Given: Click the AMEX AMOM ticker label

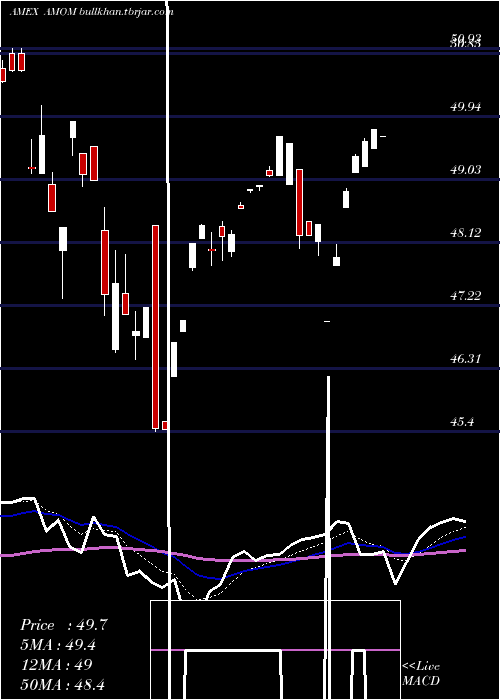Looking at the screenshot, I should (x=43, y=12).
